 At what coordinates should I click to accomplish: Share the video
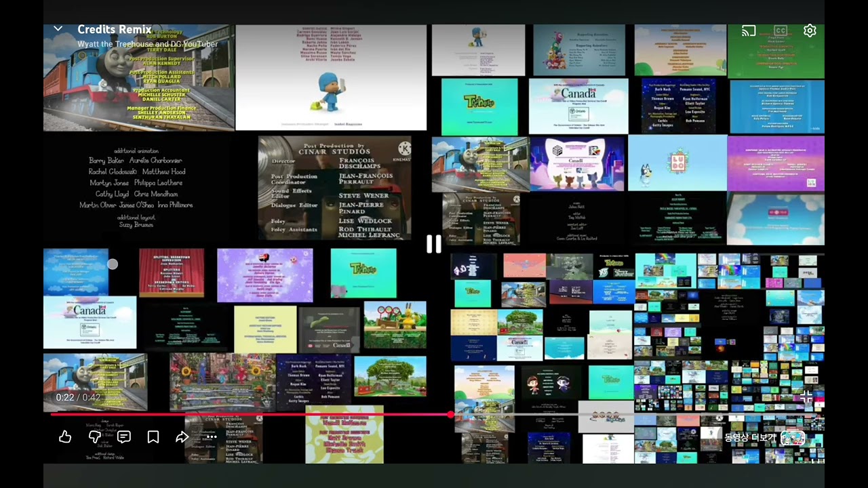pos(182,437)
